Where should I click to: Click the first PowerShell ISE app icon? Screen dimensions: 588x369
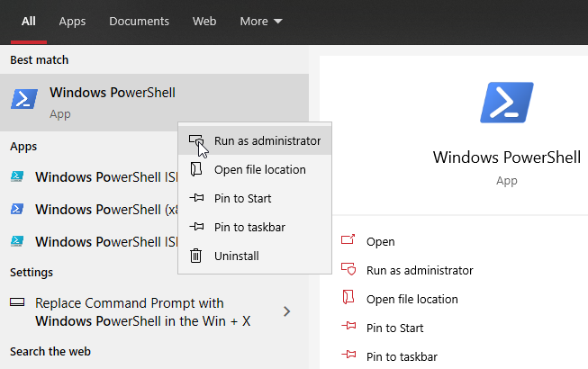click(17, 176)
